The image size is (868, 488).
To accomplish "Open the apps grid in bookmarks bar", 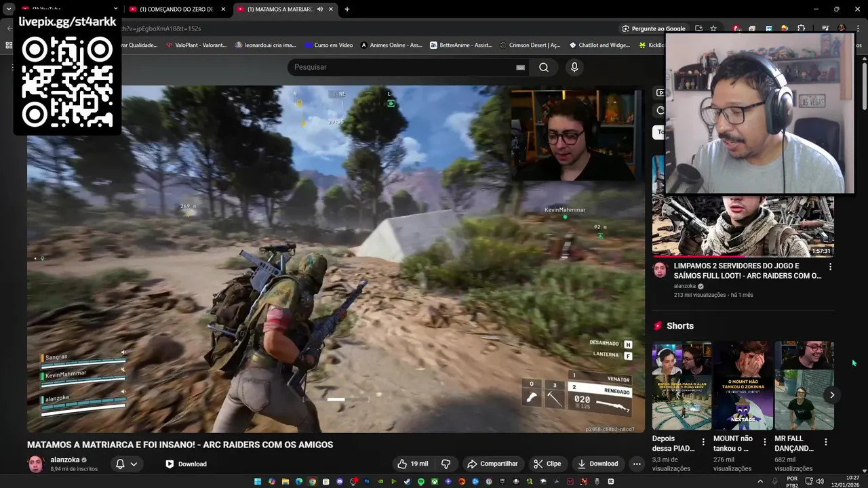I will point(9,45).
